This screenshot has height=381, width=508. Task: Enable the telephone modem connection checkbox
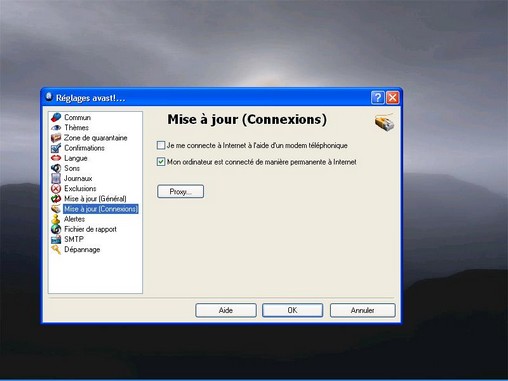click(161, 145)
